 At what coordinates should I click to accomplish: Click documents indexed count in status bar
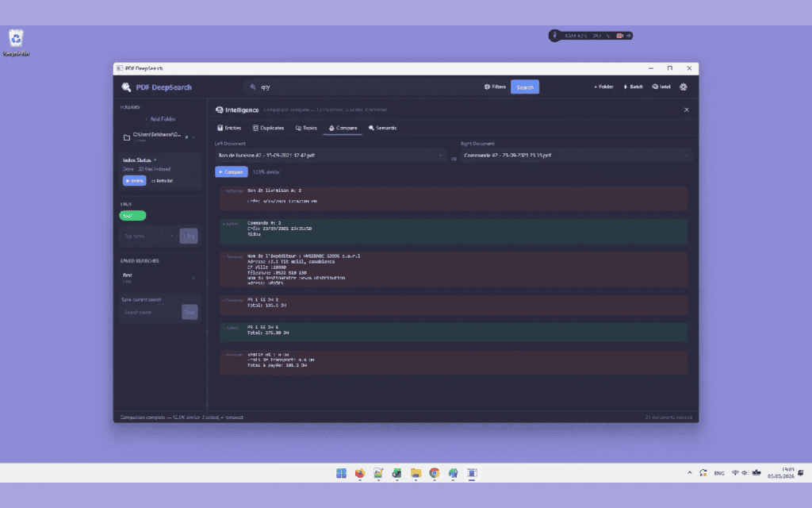coord(668,418)
